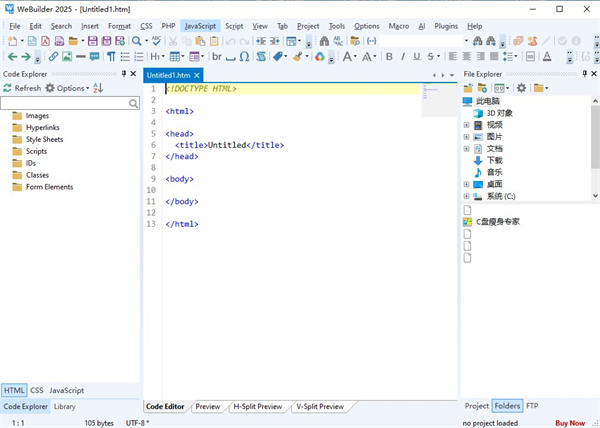Viewport: 600px width, 428px height.
Task: Click the Bold formatting icon
Action: pyautogui.click(x=389, y=57)
